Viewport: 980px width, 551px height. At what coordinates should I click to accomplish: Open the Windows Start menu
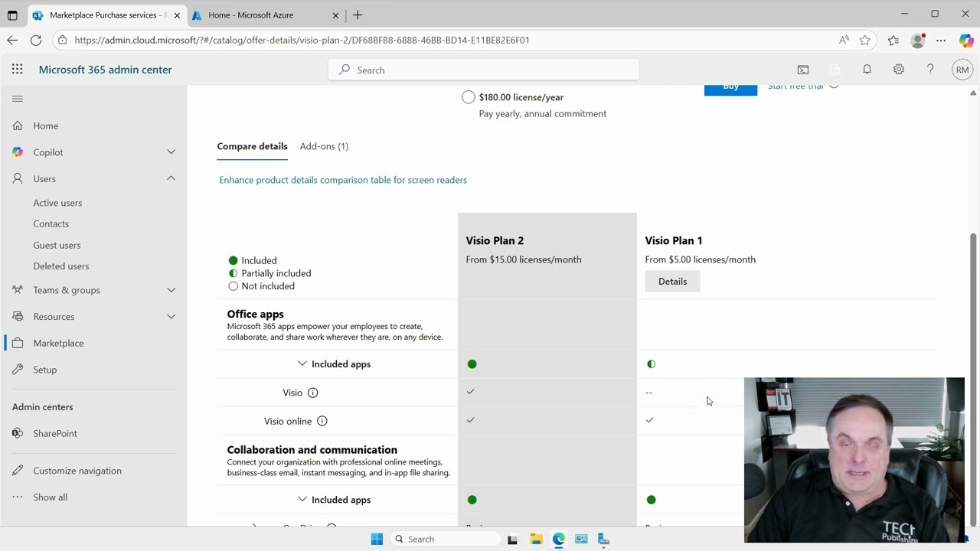click(377, 539)
